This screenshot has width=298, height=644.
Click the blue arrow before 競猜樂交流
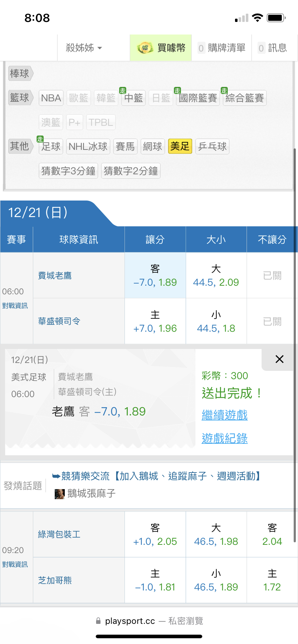(56, 476)
